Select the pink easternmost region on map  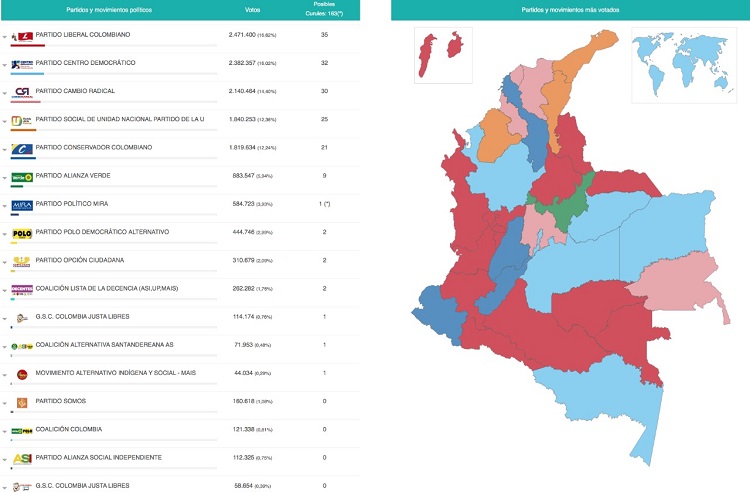tap(679, 284)
